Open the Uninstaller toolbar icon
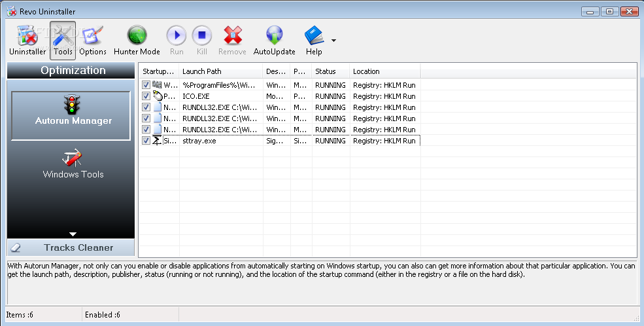This screenshot has height=326, width=644. coord(27,41)
